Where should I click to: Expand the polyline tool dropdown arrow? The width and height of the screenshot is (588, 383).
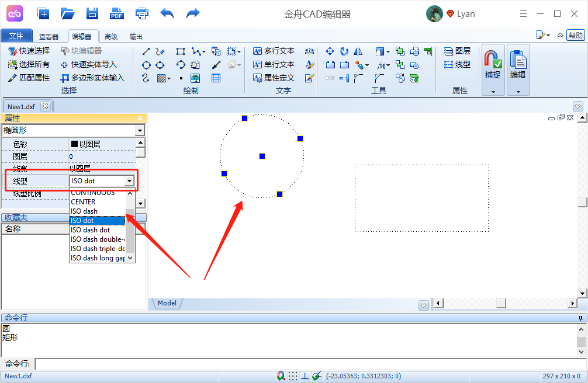click(204, 52)
